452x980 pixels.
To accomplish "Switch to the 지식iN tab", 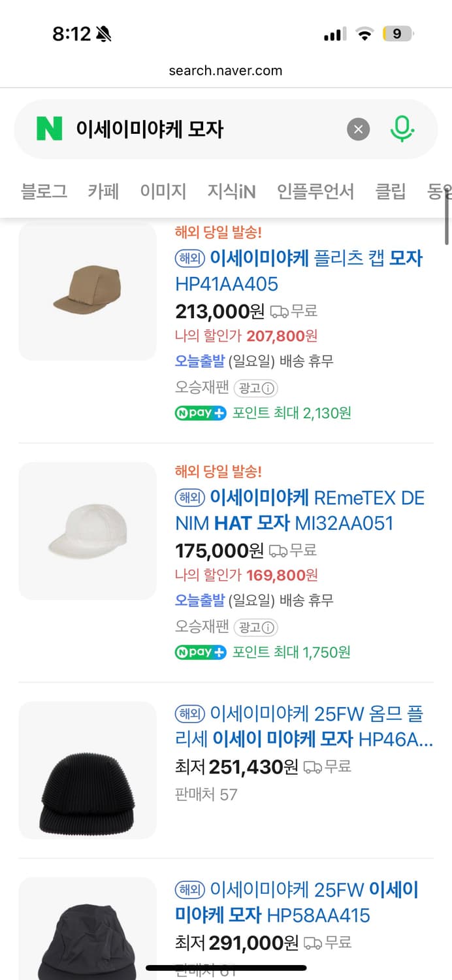I will point(229,191).
